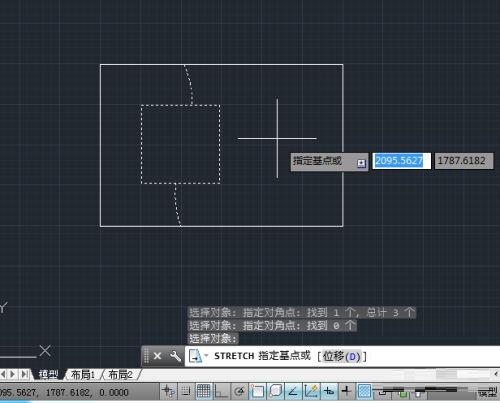Toggle Transparency display status icon
Screen dimensions: 500x403
(365, 391)
